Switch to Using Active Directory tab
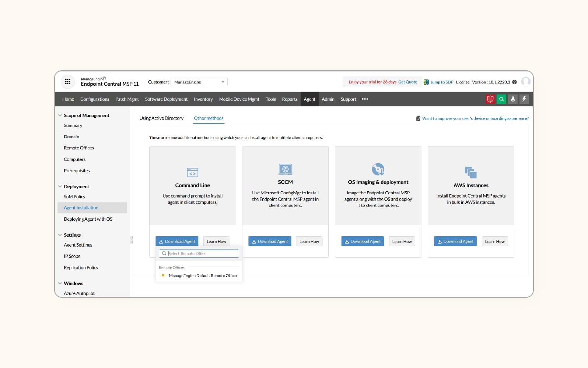The width and height of the screenshot is (588, 368). click(x=161, y=118)
